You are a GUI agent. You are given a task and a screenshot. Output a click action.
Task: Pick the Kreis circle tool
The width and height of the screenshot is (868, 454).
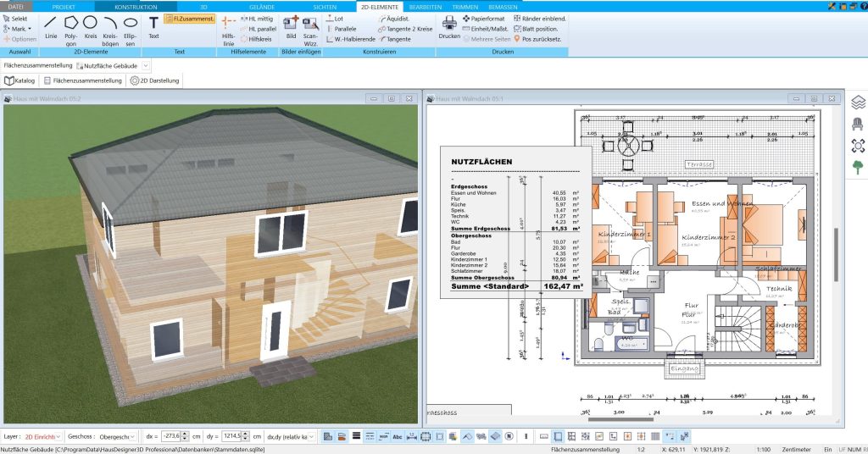pos(90,29)
